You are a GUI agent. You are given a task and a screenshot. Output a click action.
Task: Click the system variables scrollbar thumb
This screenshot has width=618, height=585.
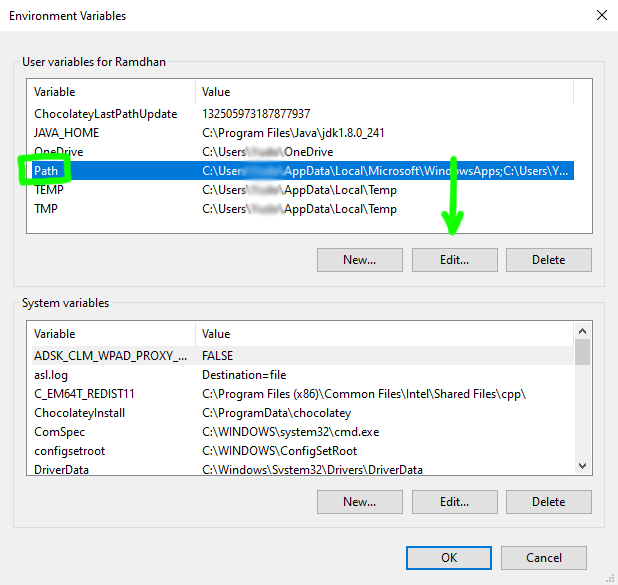click(x=583, y=352)
